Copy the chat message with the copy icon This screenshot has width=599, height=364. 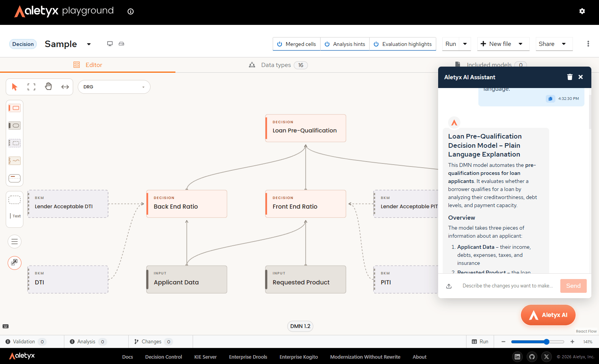click(x=550, y=99)
